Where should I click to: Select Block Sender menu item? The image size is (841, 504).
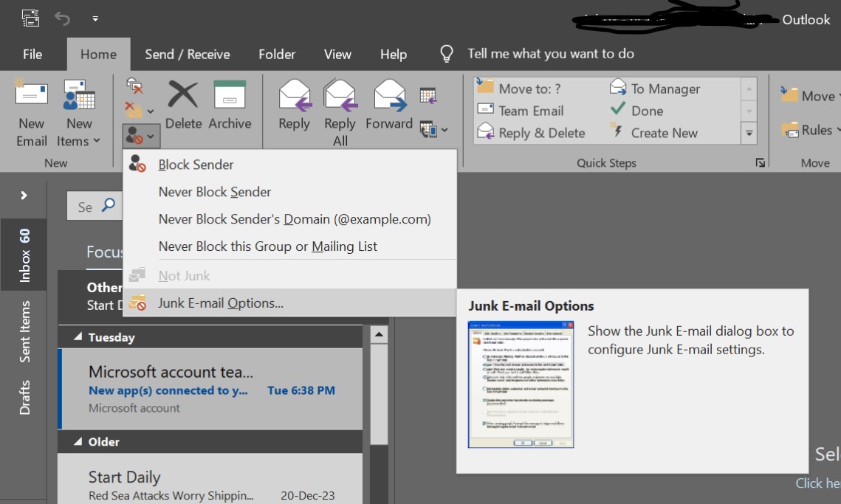[289, 165]
